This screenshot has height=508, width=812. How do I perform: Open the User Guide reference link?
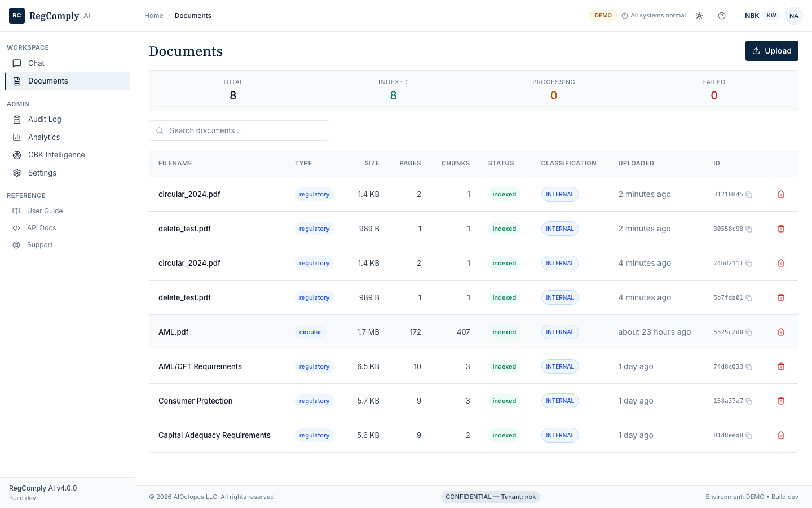coord(68,211)
